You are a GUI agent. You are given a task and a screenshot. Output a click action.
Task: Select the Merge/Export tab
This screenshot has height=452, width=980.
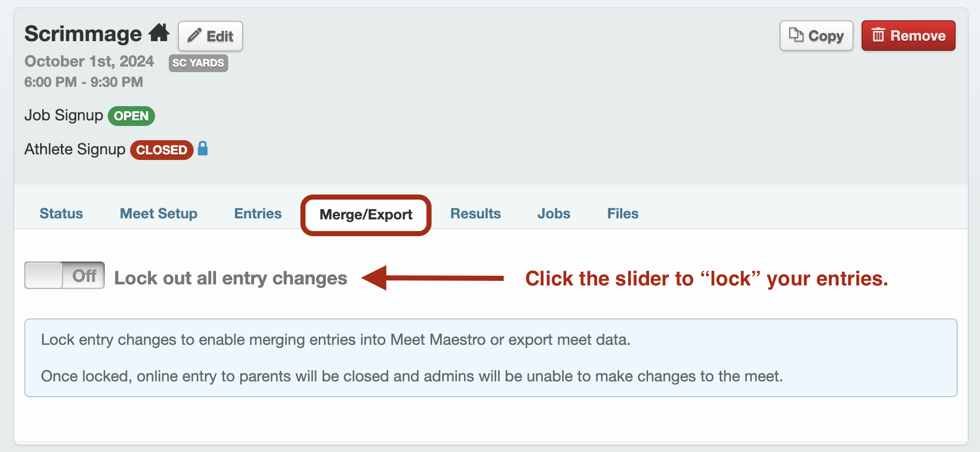point(366,215)
